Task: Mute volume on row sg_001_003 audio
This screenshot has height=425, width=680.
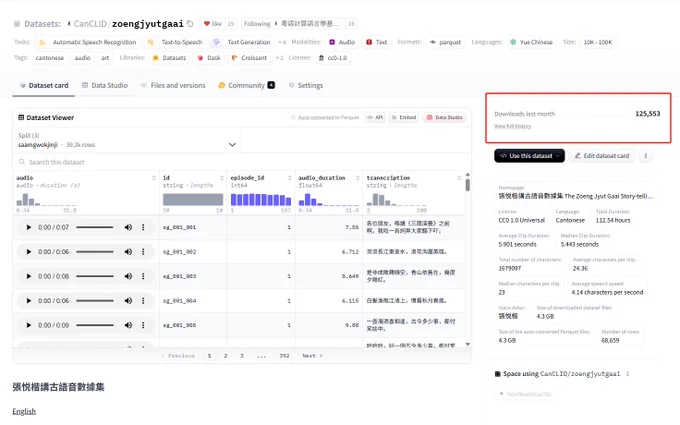Action: tap(128, 276)
